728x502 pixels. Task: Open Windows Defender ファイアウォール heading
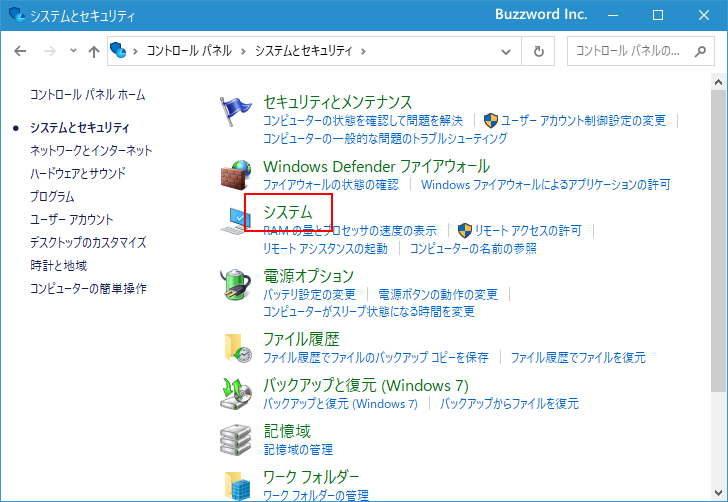tap(377, 166)
